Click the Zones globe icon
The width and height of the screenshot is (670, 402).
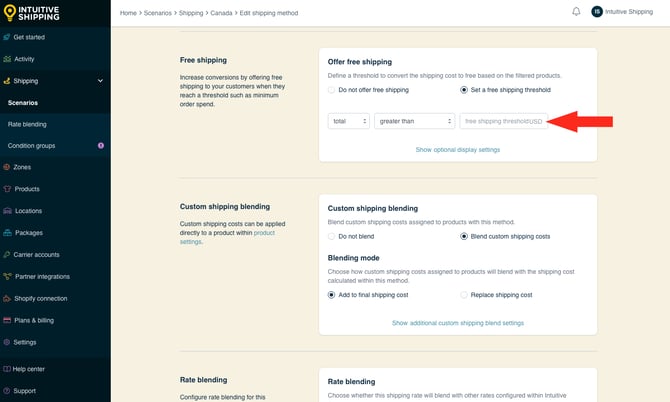pos(7,167)
